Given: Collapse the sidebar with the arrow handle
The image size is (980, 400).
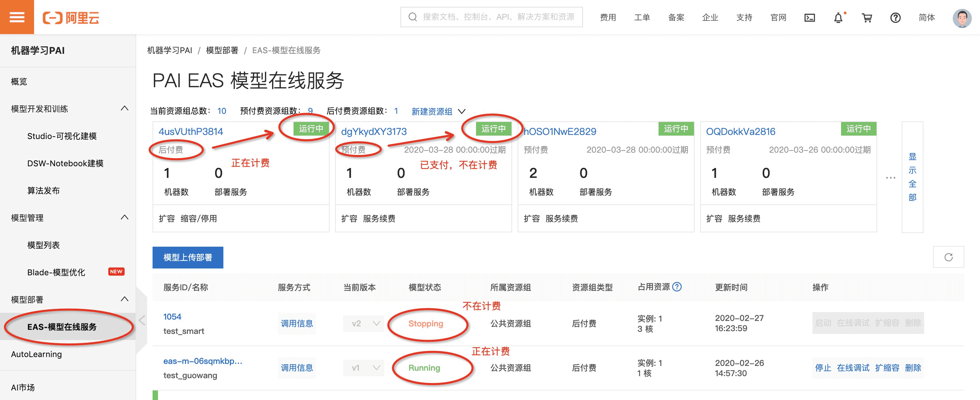Looking at the screenshot, I should pyautogui.click(x=142, y=321).
